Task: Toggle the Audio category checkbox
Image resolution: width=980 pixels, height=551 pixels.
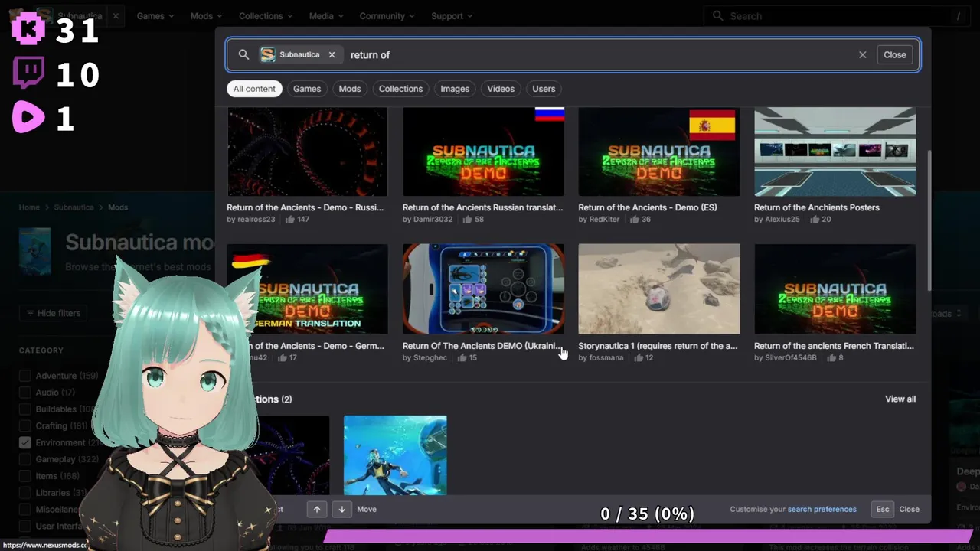Action: click(x=25, y=393)
